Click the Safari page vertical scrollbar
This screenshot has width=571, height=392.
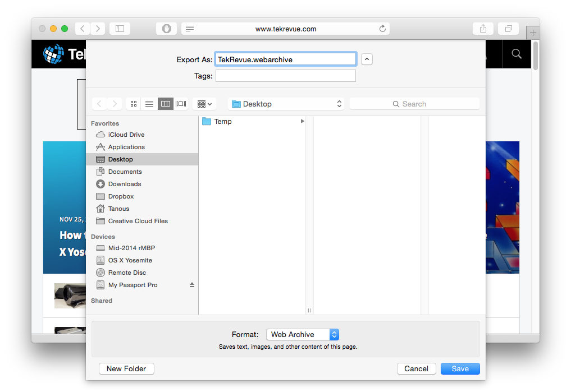tap(535, 56)
